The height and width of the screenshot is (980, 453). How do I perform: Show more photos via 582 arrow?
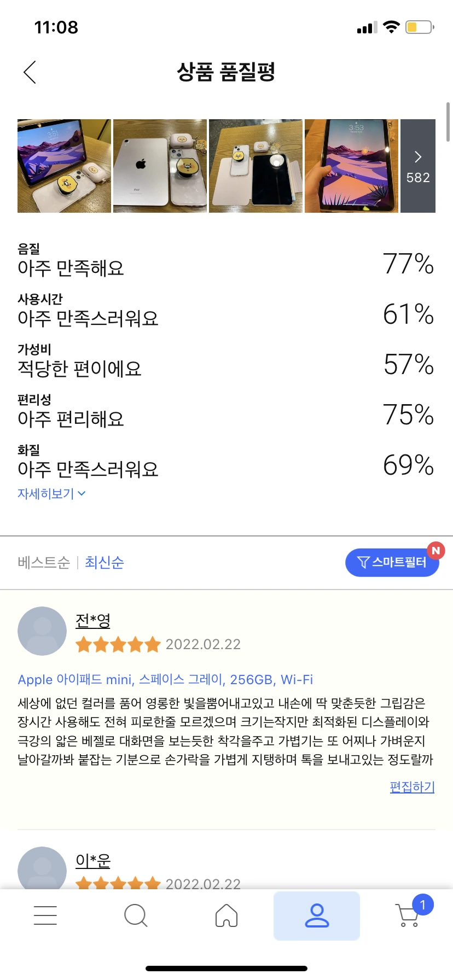(x=418, y=166)
